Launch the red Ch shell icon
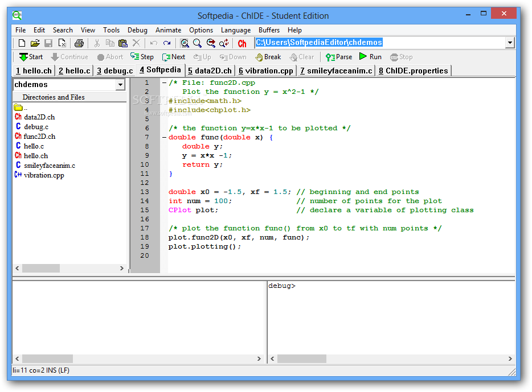 (242, 43)
